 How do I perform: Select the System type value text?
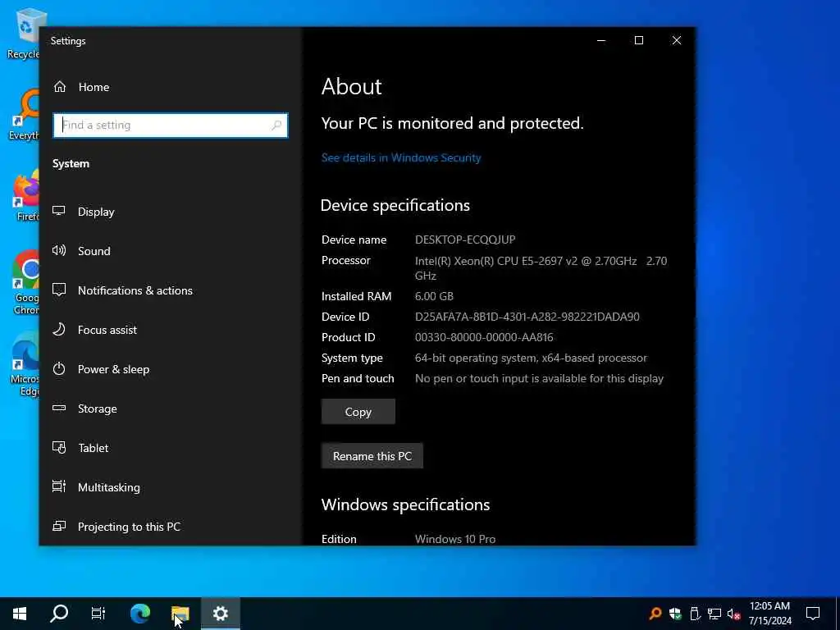(531, 358)
